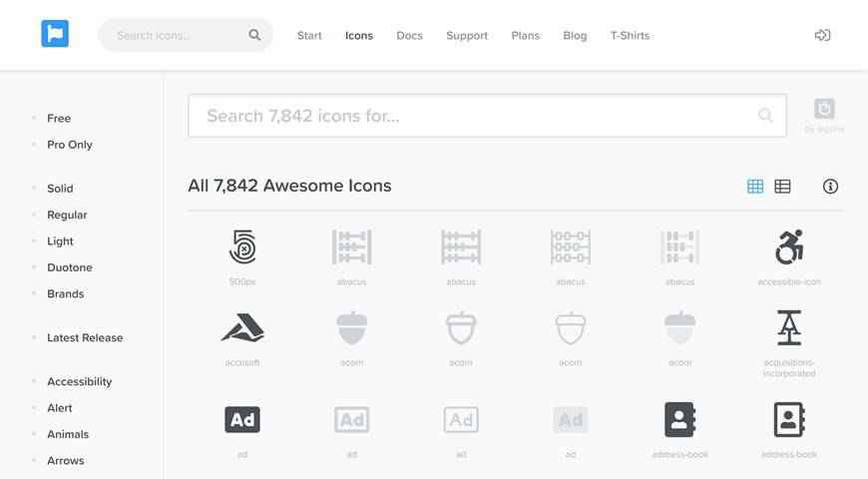Open the solid Ad icon
This screenshot has width=868, height=479.
[x=242, y=420]
